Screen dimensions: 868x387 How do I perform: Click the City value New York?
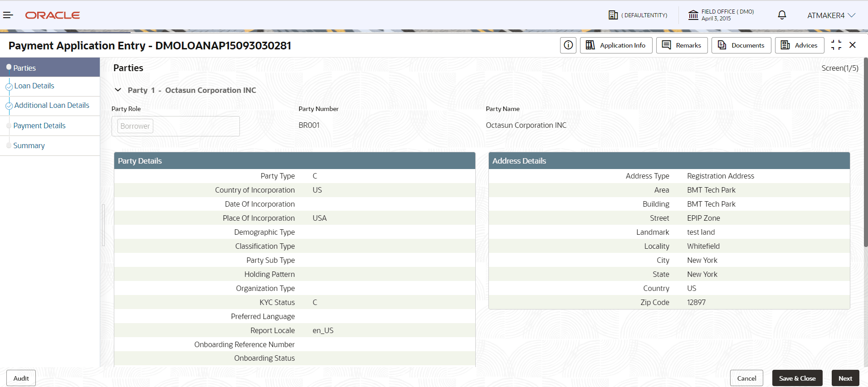click(702, 260)
